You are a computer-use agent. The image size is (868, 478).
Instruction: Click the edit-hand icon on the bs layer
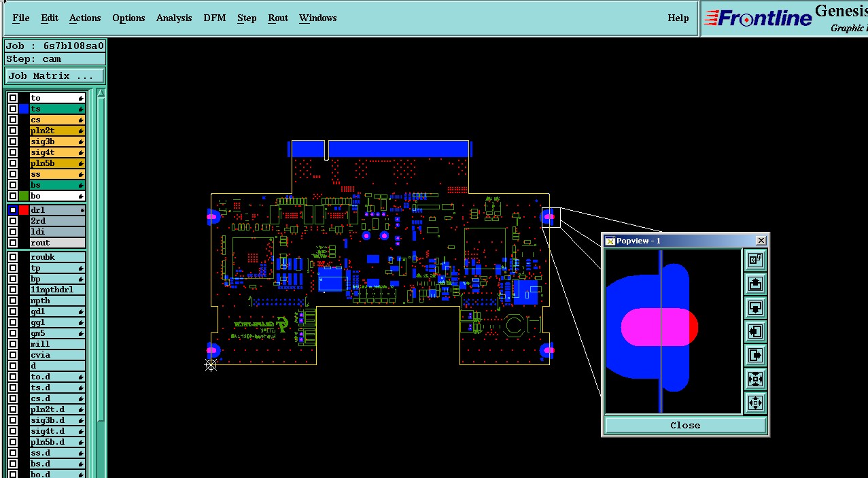tap(81, 185)
